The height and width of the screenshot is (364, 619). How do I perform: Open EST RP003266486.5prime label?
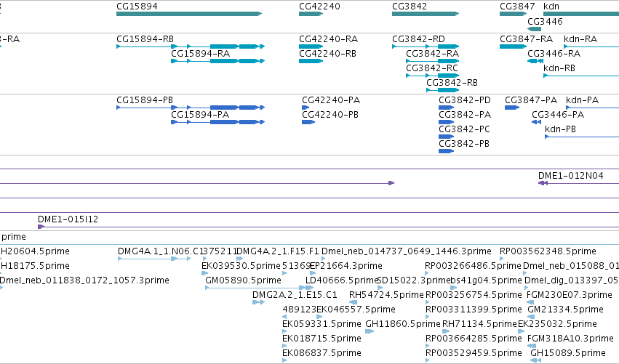coord(473,266)
